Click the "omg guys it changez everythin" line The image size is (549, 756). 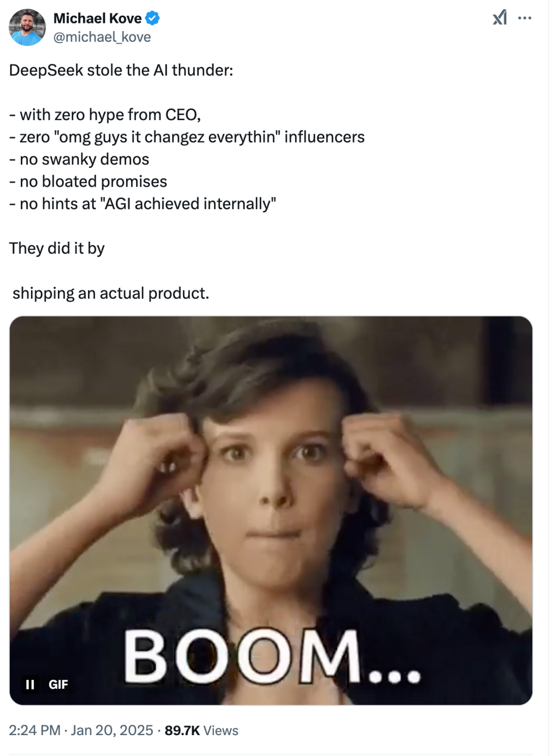pyautogui.click(x=187, y=137)
